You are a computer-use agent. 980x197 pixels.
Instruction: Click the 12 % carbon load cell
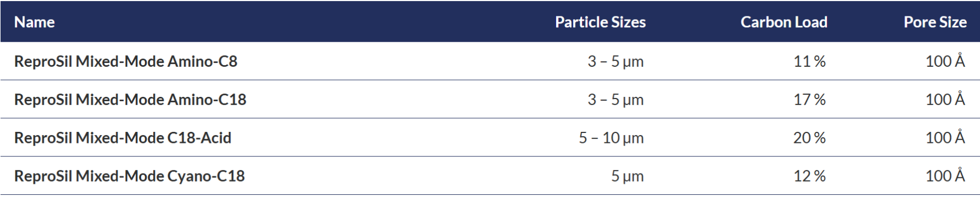click(x=809, y=176)
